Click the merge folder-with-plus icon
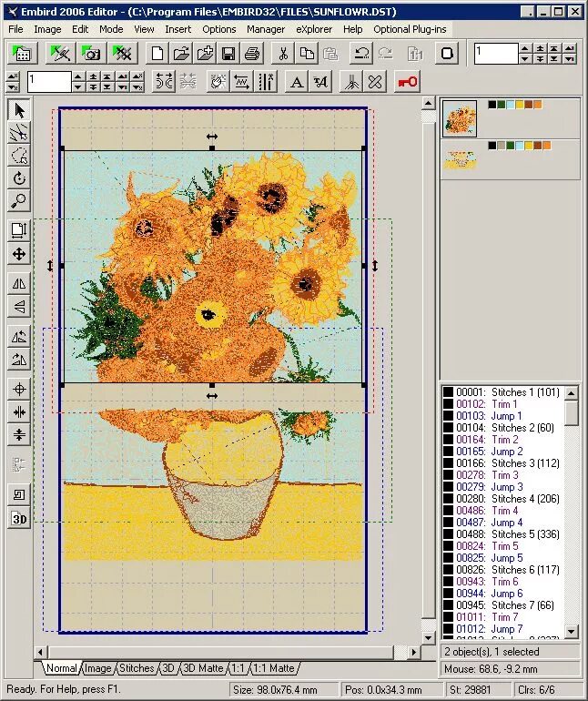The image size is (588, 701). 205,54
